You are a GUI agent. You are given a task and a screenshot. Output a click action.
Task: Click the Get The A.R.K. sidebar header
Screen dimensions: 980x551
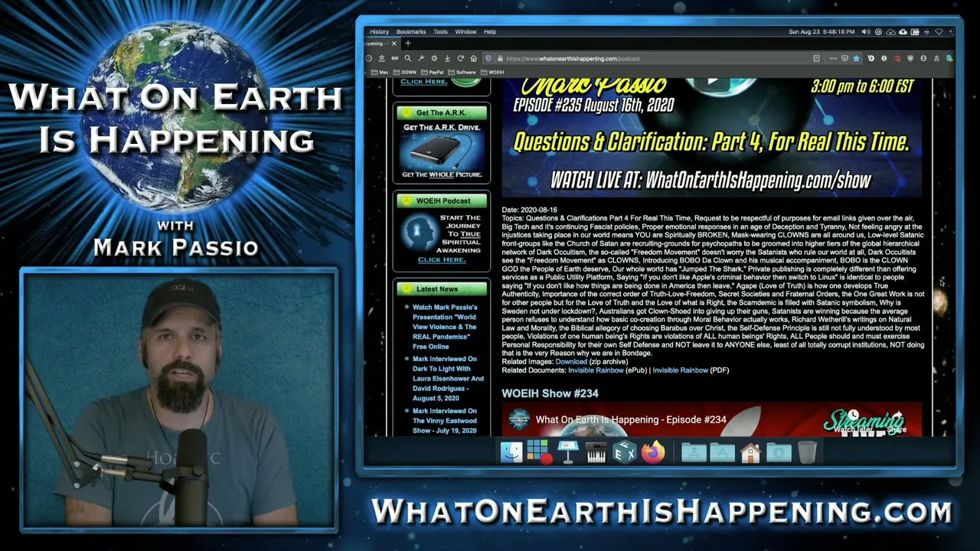(442, 112)
